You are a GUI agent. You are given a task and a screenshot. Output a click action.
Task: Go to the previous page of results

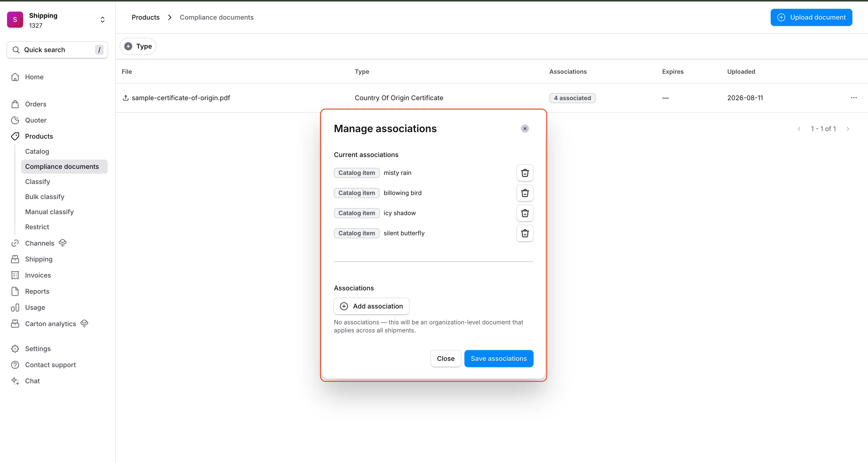coord(799,129)
